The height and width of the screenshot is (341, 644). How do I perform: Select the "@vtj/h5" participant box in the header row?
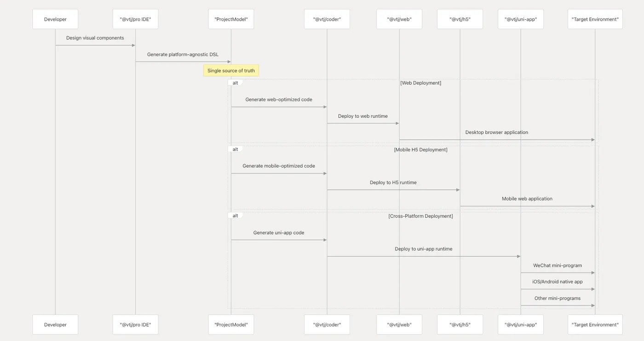pos(460,19)
